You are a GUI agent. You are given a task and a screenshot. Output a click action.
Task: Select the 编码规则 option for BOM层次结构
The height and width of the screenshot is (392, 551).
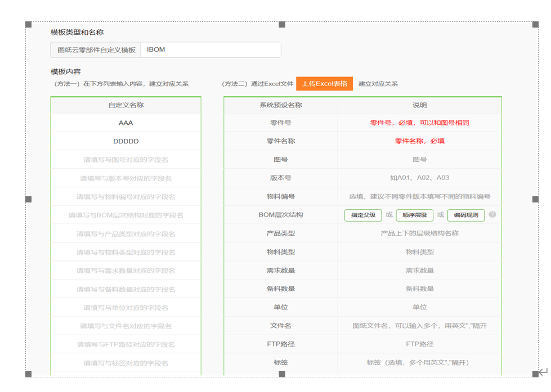(465, 215)
